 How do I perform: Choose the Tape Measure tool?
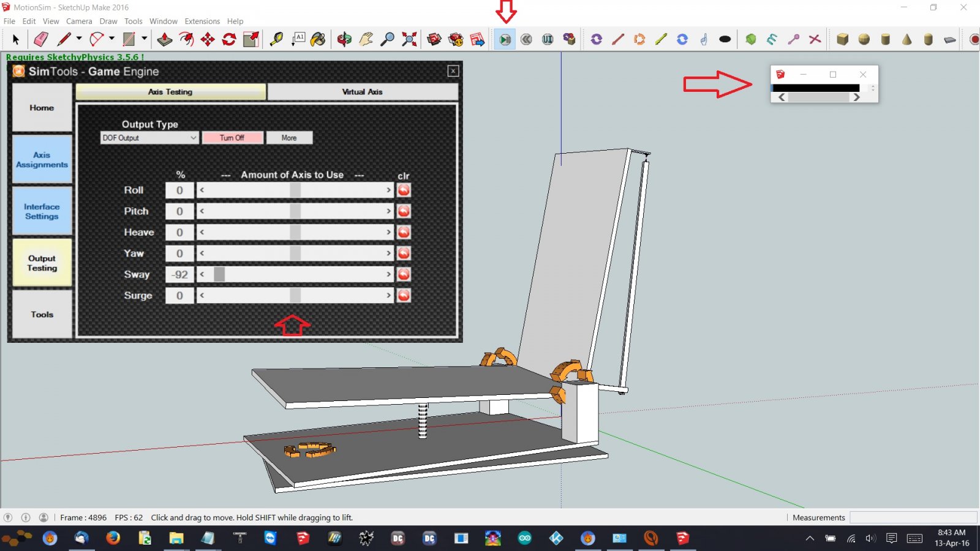(x=276, y=40)
